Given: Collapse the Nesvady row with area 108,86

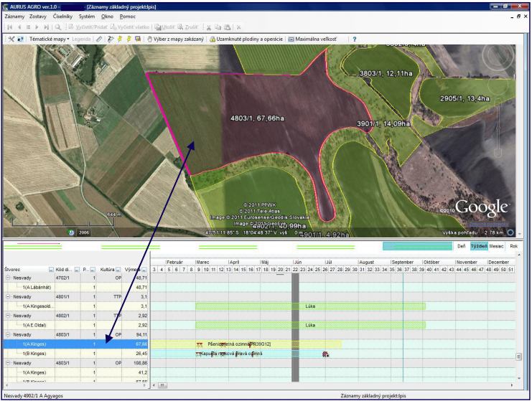Looking at the screenshot, I should click(x=7, y=363).
